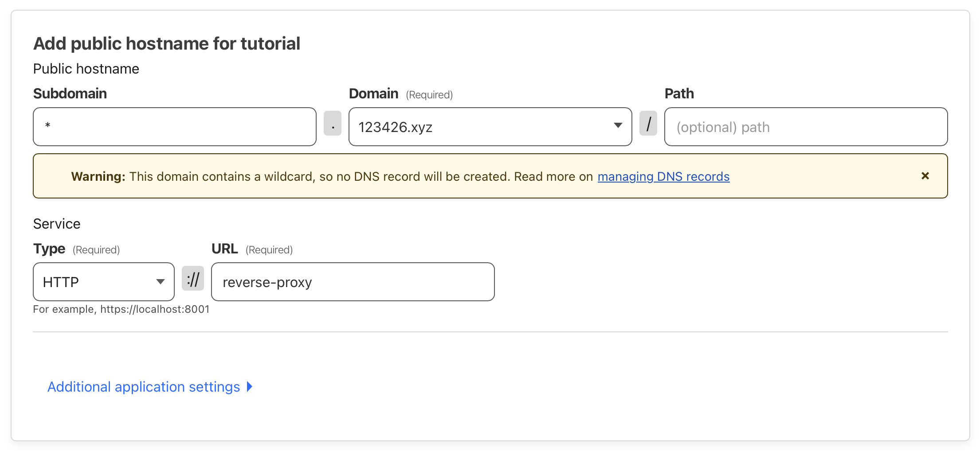Click the Type field label

click(x=49, y=249)
